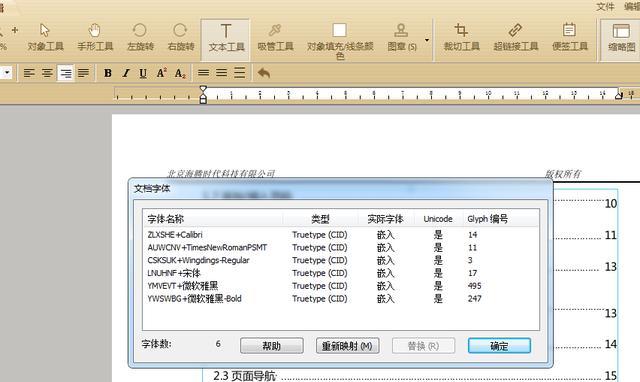Click the 重新映射 (M) button
This screenshot has height=382, width=640.
pyautogui.click(x=347, y=346)
